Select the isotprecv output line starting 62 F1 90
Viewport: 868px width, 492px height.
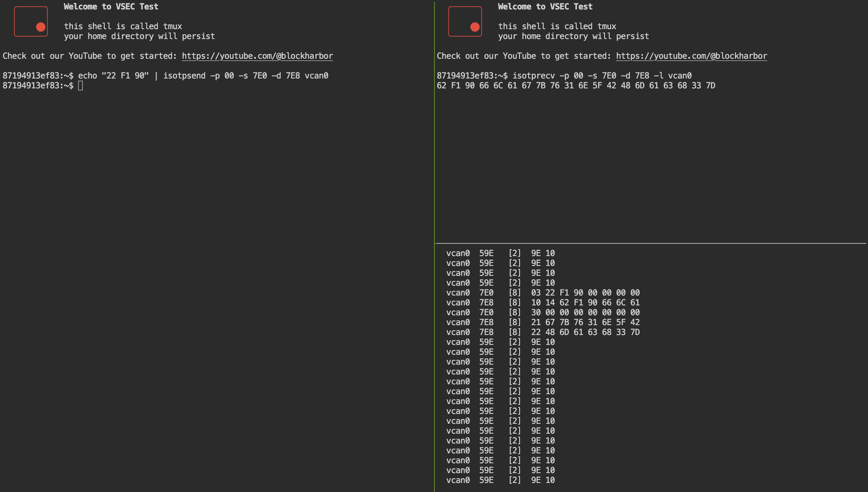tap(576, 86)
